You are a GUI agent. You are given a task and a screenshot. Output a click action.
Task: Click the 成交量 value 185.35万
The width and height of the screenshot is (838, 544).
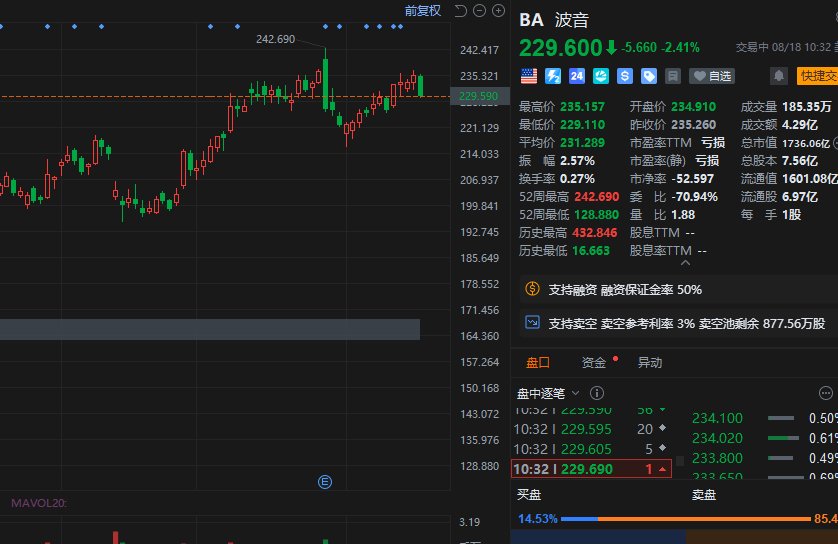click(807, 106)
